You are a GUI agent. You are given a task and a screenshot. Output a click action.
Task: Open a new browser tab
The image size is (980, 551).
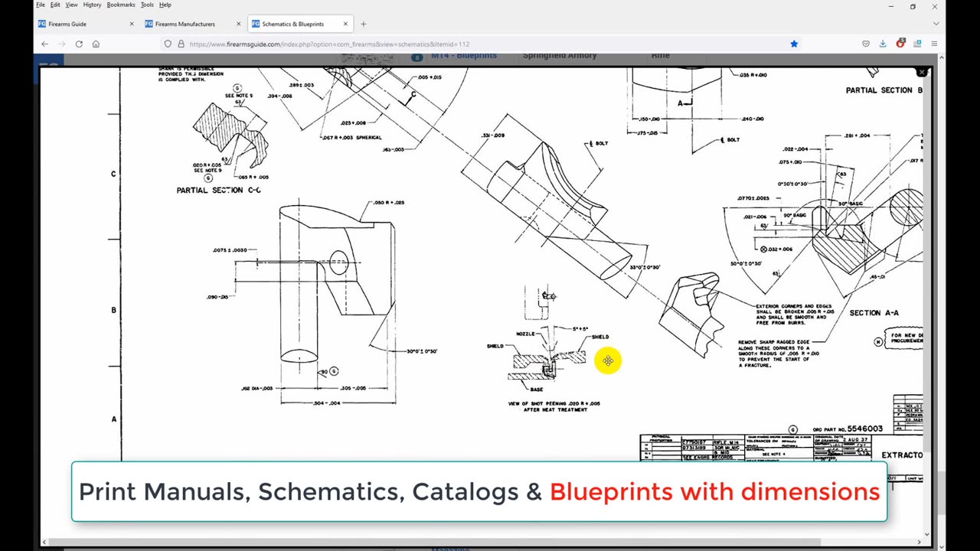(363, 24)
